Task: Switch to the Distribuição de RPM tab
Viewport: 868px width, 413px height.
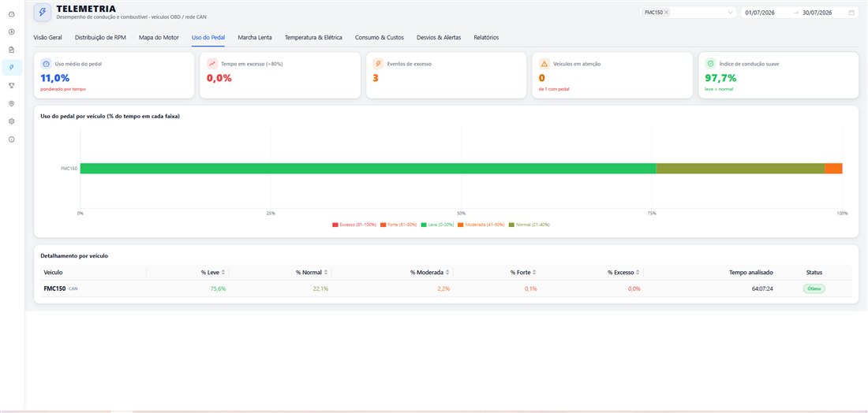Action: click(100, 38)
